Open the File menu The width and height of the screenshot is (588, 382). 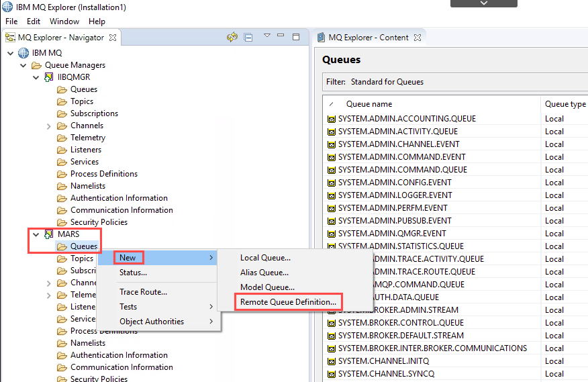(x=11, y=21)
